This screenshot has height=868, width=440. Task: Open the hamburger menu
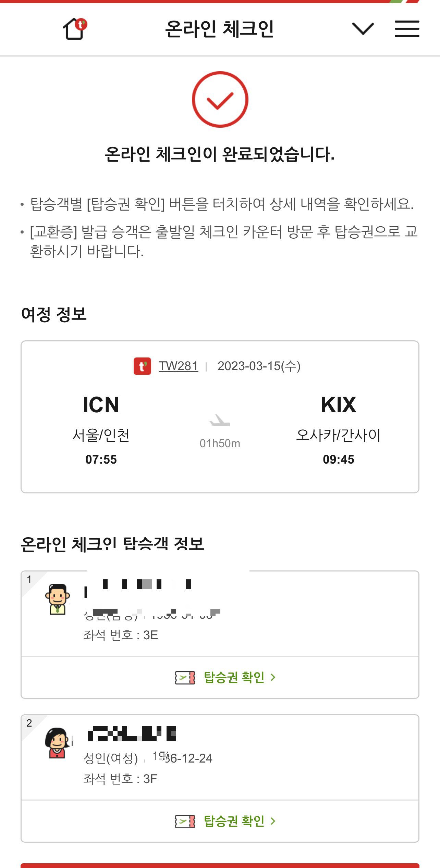[x=407, y=29]
